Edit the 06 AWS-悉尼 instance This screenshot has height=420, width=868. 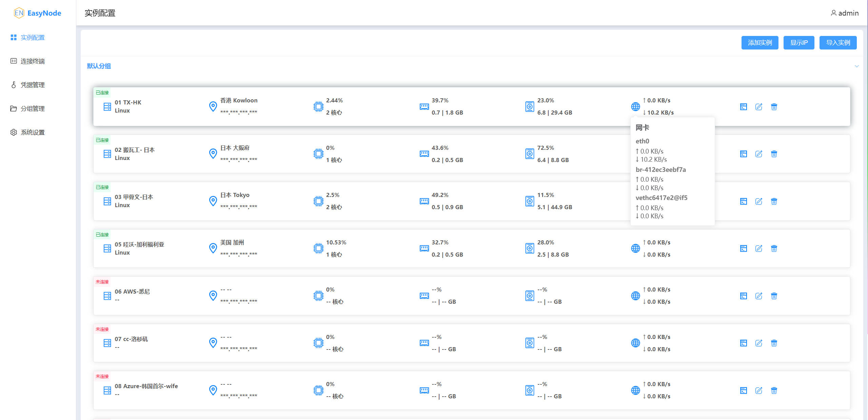pyautogui.click(x=758, y=296)
